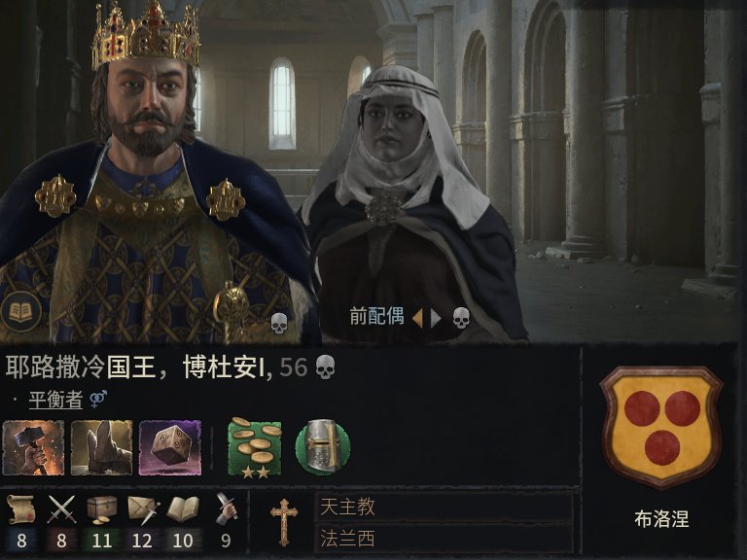Screen dimensions: 747x560
Task: Select the prowess sword-in-hand icon
Action: coord(227,508)
